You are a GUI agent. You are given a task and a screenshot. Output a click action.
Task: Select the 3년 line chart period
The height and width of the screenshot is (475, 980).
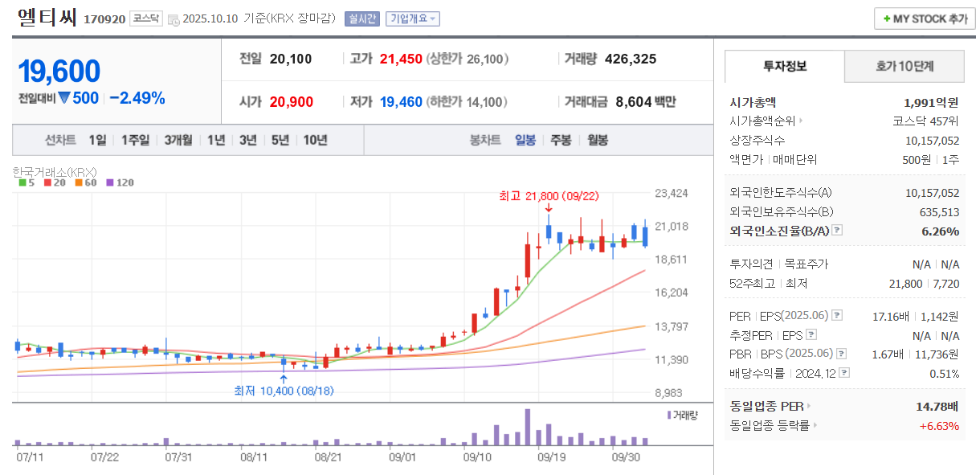[248, 140]
